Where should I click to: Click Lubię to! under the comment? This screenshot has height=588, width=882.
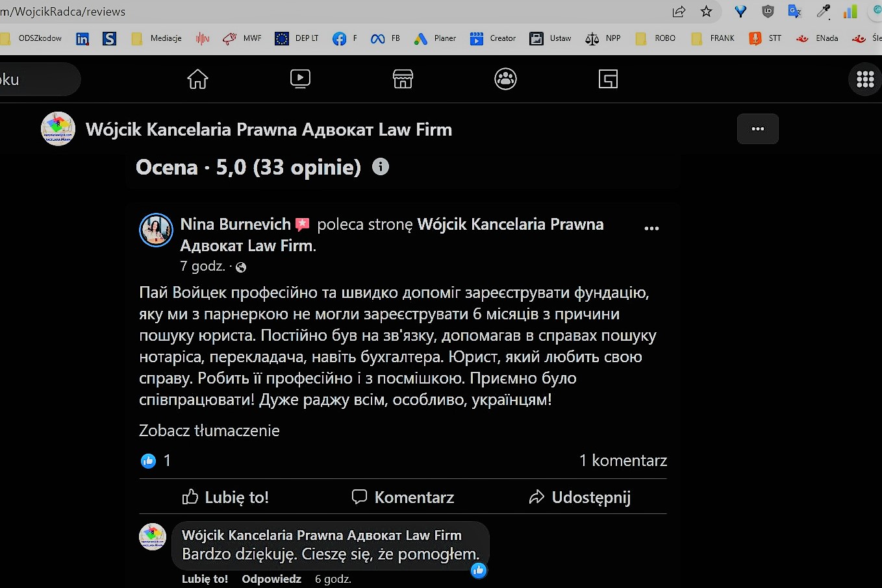205,579
